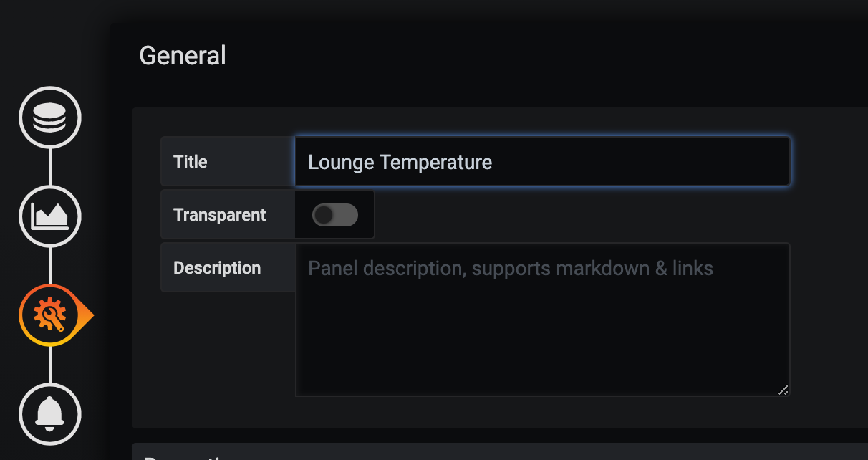Click the Panel description placeholder text
The width and height of the screenshot is (868, 460).
pos(510,269)
